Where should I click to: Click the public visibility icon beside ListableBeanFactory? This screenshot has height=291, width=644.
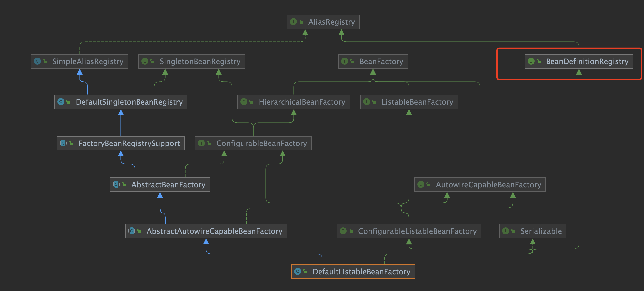[x=374, y=102]
